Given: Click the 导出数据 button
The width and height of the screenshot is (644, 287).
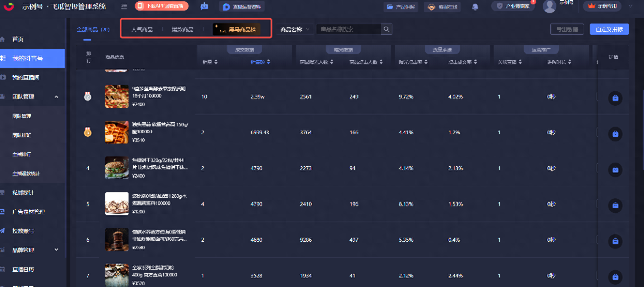Looking at the screenshot, I should 567,29.
